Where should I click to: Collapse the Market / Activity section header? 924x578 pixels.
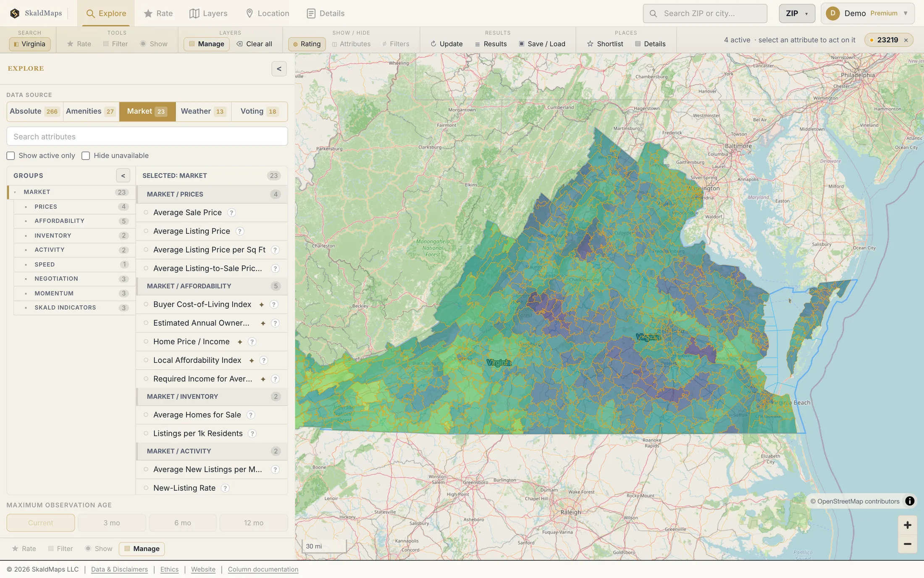pos(212,451)
